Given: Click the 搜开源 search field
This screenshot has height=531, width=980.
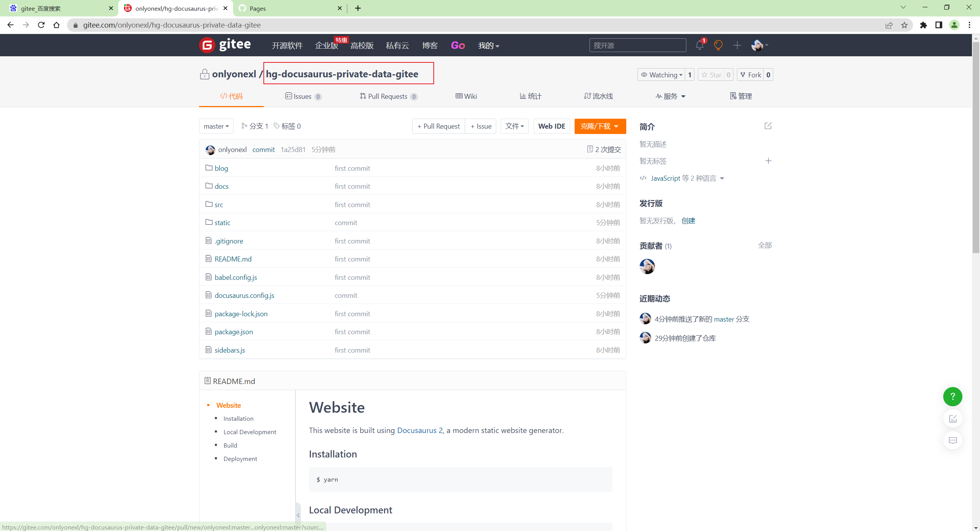Looking at the screenshot, I should click(x=637, y=45).
